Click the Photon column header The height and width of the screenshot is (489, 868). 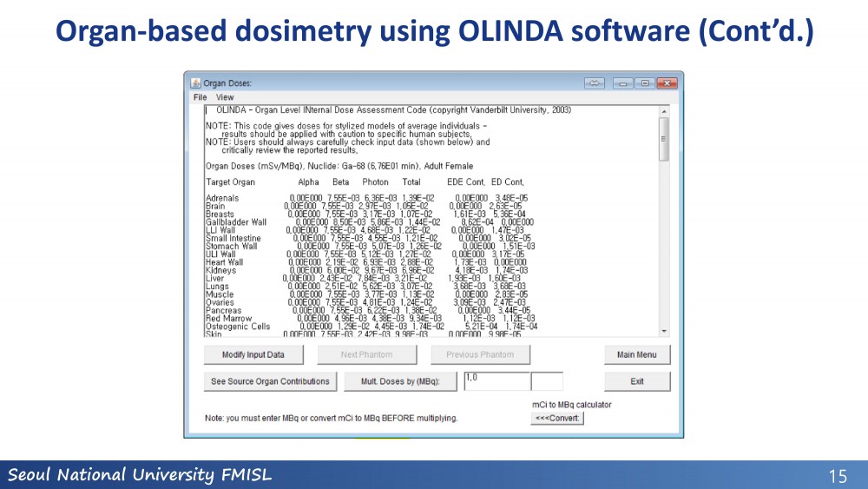[375, 182]
